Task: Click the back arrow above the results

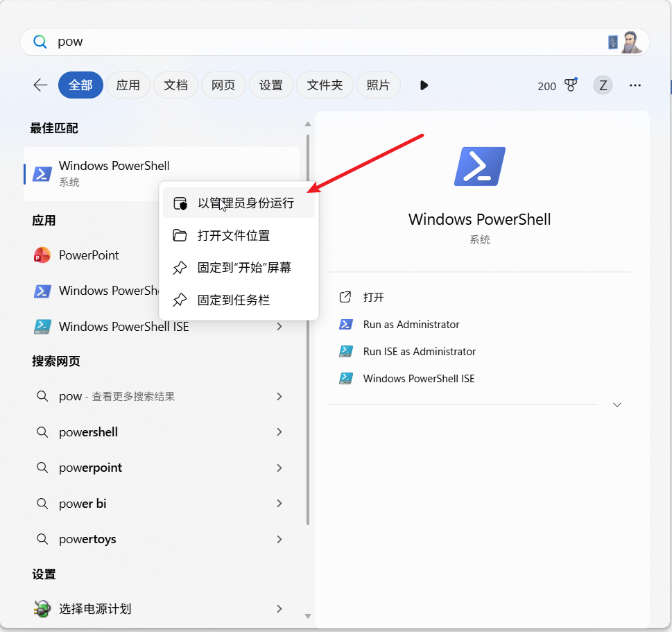Action: [x=40, y=85]
